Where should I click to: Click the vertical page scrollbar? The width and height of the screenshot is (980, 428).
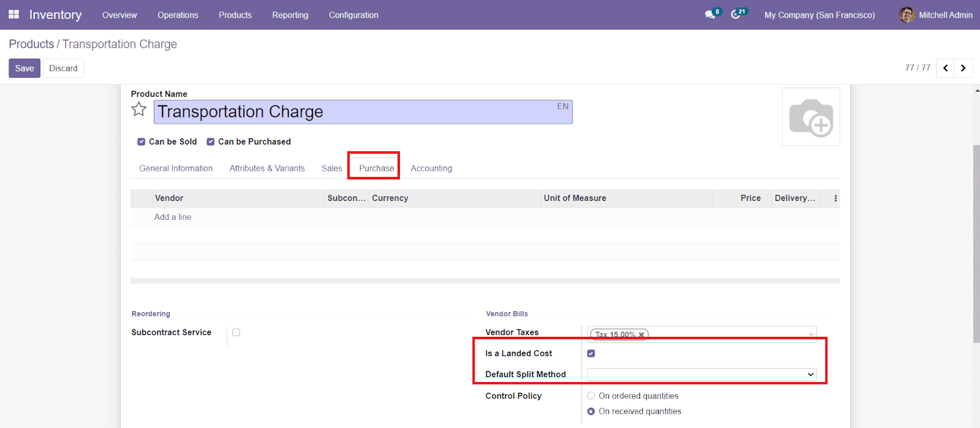(x=976, y=244)
